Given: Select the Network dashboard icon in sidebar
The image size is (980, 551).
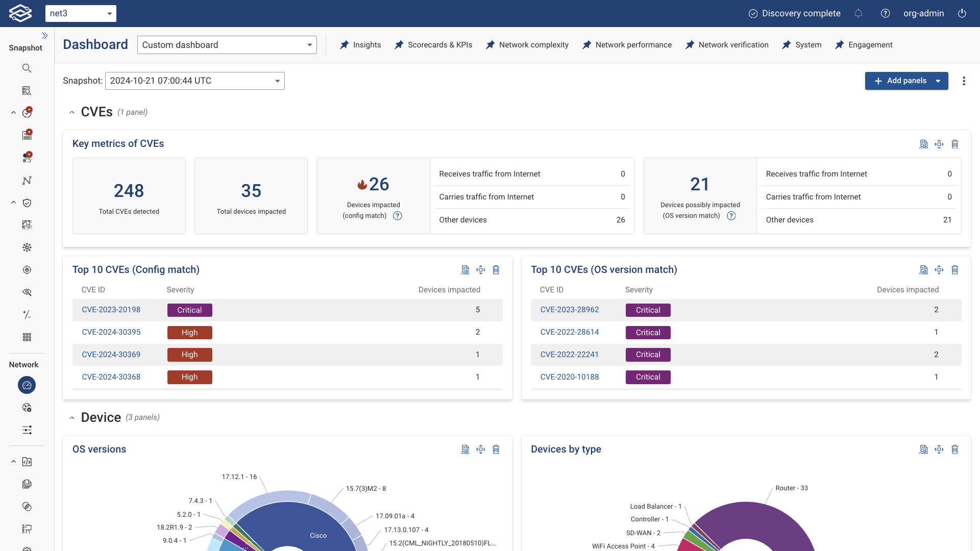Looking at the screenshot, I should [x=27, y=385].
